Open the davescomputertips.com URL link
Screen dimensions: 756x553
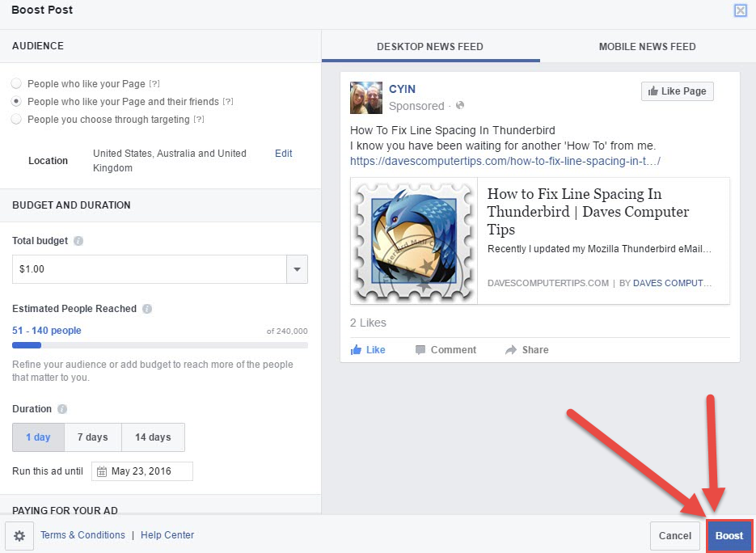coord(505,161)
